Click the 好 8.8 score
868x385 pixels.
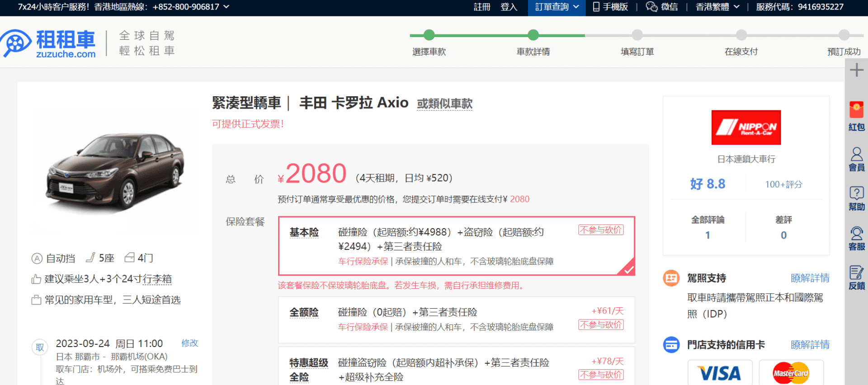tap(708, 184)
